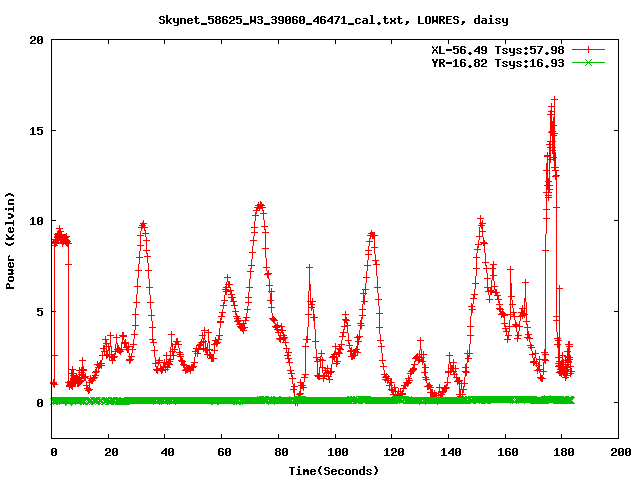This screenshot has width=640, height=480.
Task: Click the Time(Seconds) axis label
Action: (334, 471)
